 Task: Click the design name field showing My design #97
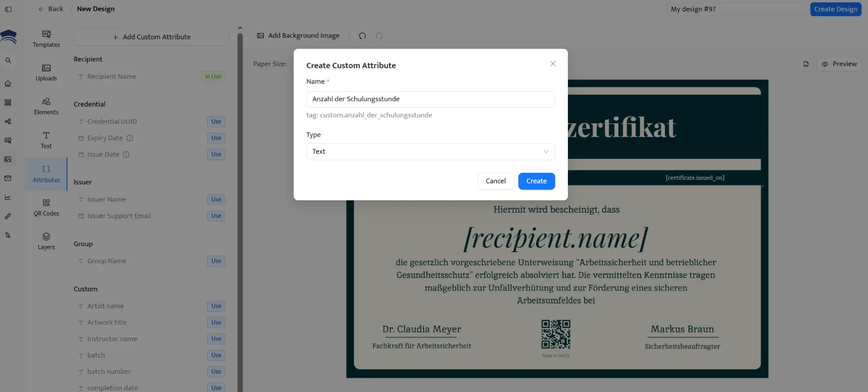point(737,9)
